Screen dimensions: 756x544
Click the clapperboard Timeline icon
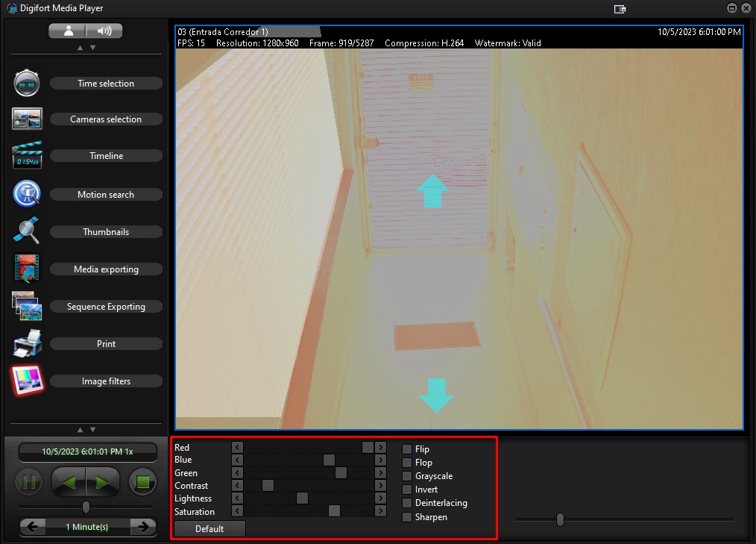click(x=27, y=155)
